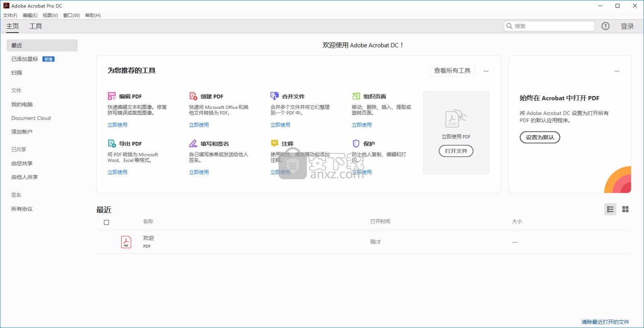644x328 pixels.
Task: Select 我的电脑 in the sidebar
Action: [x=22, y=105]
